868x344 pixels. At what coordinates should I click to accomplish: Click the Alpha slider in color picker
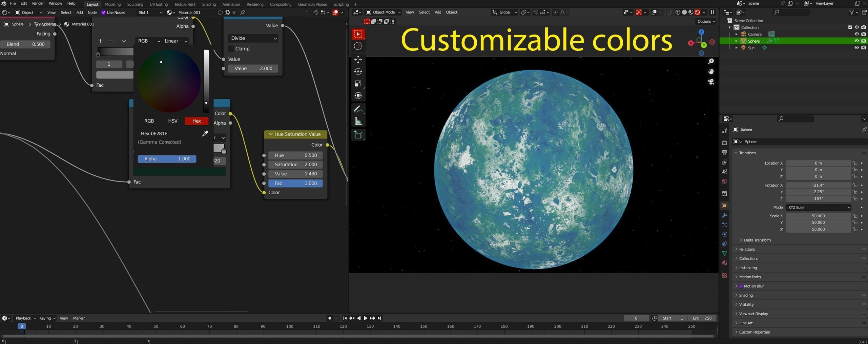167,159
